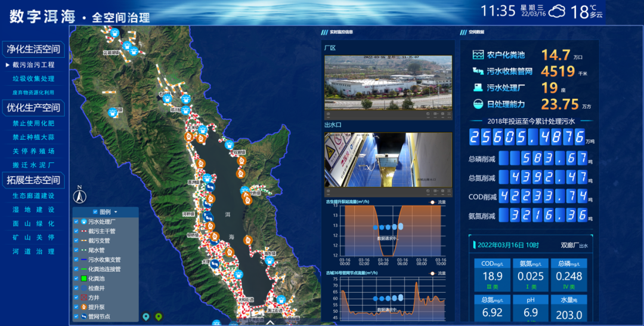Collapse the 图例 legend dropdown arrow
Image resolution: width=644 pixels, height=326 pixels.
[116, 212]
